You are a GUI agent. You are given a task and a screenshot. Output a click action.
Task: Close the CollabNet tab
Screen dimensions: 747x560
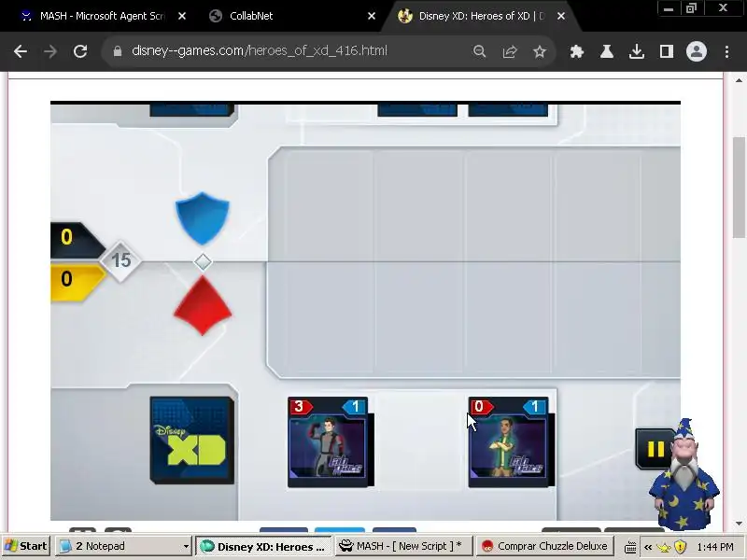click(372, 16)
